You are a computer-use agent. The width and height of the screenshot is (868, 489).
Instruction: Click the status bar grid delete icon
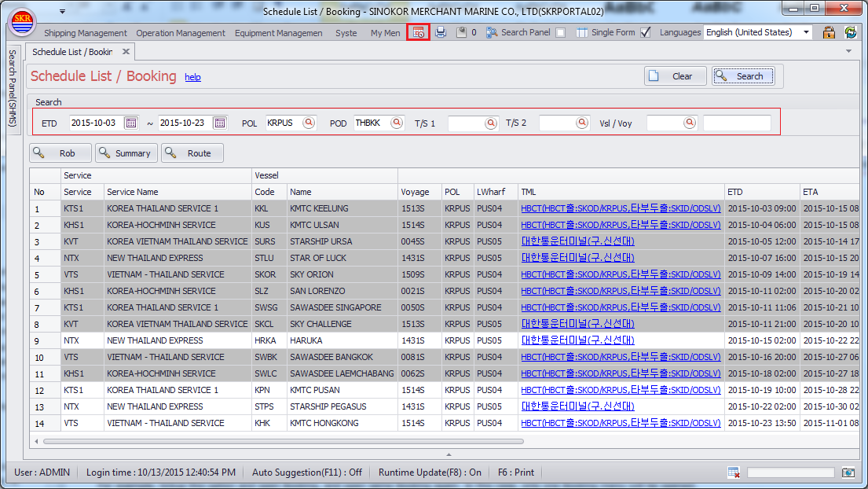(734, 472)
